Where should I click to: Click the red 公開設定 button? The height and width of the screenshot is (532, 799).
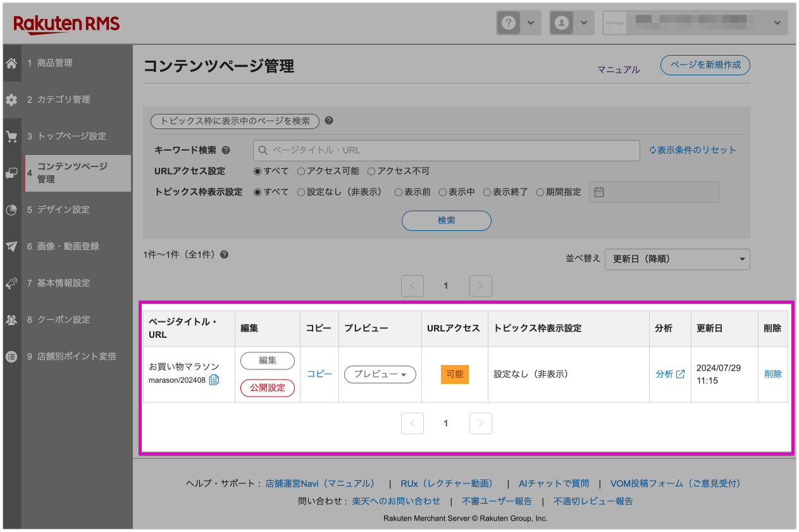coord(268,388)
